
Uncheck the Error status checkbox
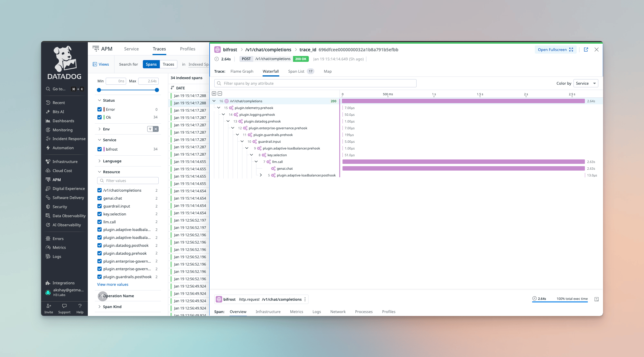pos(100,109)
